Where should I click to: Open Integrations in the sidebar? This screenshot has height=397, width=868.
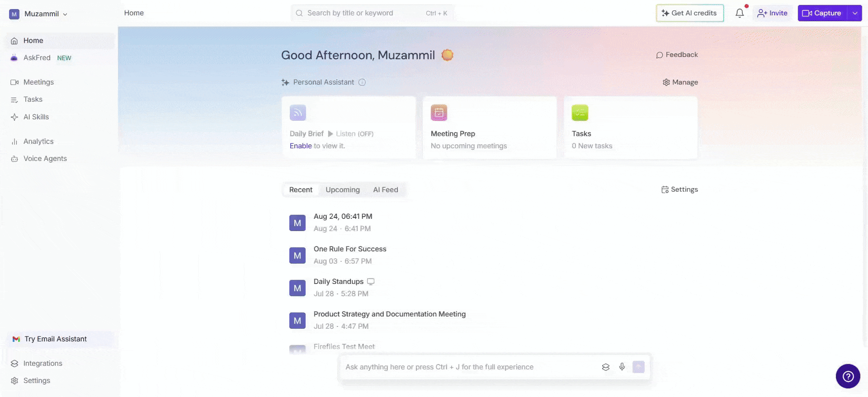coord(61,364)
